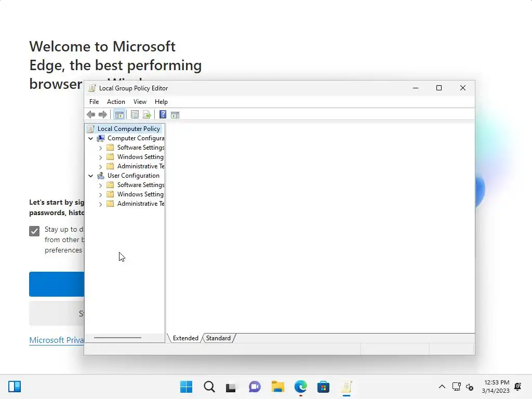Open the View menu

(x=140, y=102)
